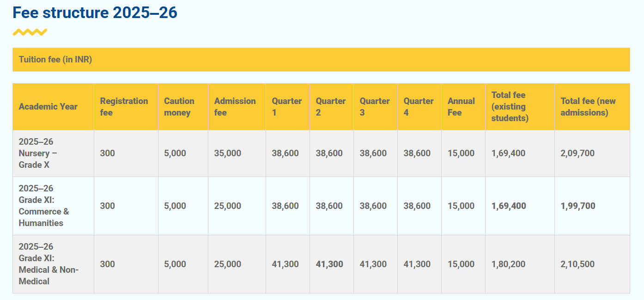This screenshot has height=300, width=644.
Task: Select the 'Caution money' column header
Action: click(x=179, y=106)
